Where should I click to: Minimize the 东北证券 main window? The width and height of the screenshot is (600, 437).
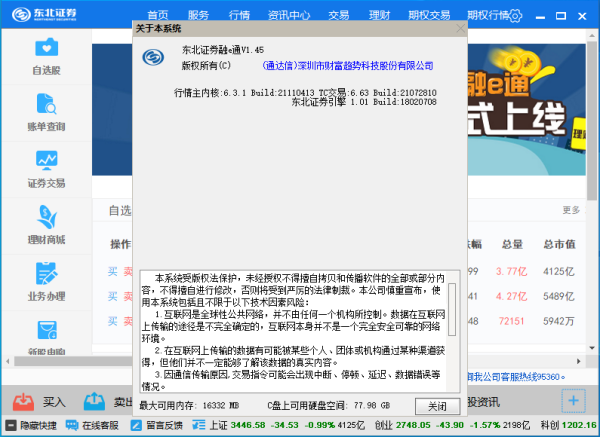click(540, 16)
